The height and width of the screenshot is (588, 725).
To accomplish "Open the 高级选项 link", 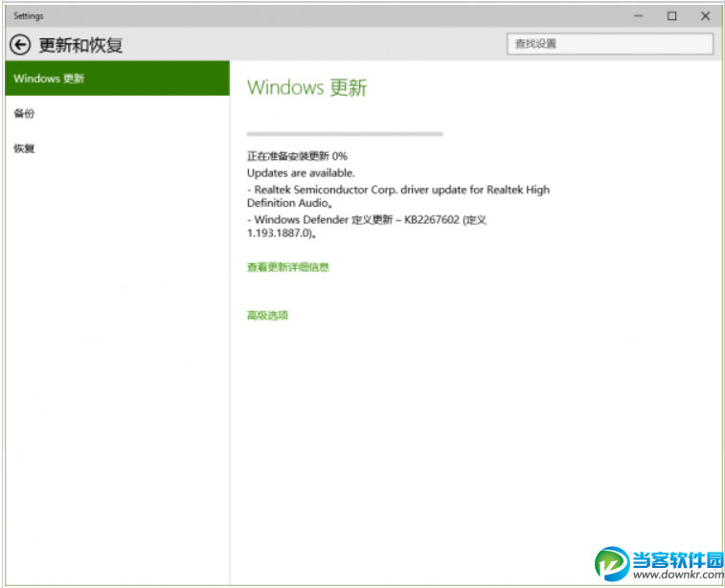I will (268, 315).
